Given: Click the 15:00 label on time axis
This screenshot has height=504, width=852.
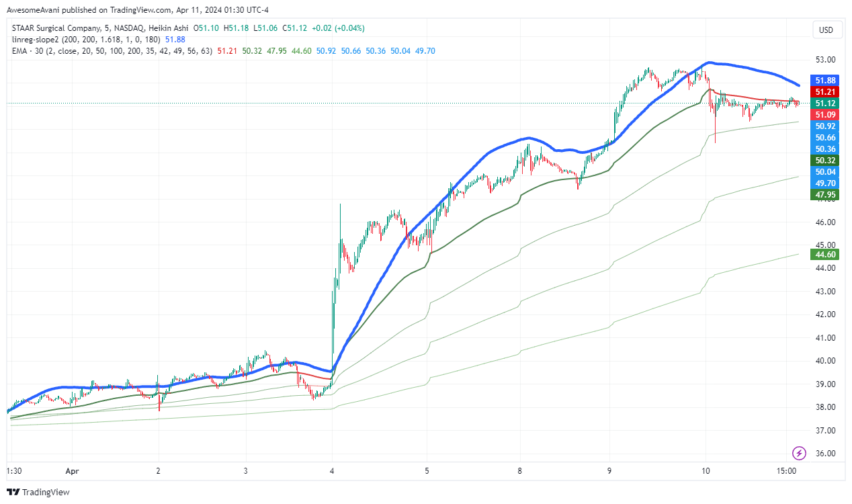Looking at the screenshot, I should point(787,472).
